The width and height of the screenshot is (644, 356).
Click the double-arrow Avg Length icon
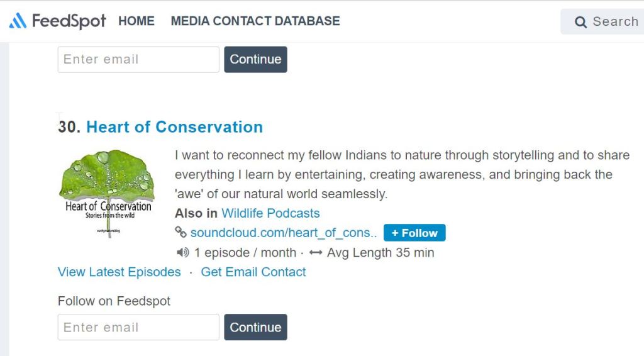316,253
